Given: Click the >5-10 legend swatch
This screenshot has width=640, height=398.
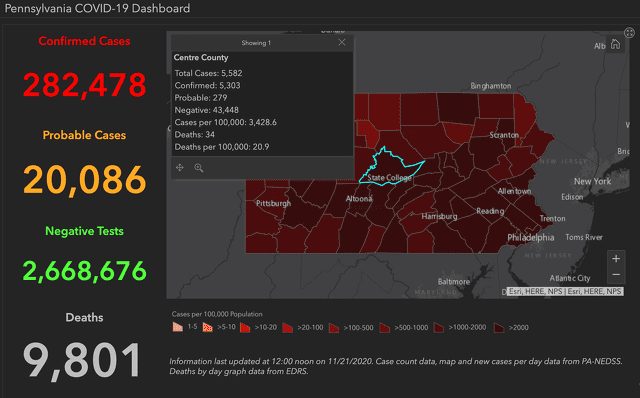Looking at the screenshot, I should (x=208, y=327).
